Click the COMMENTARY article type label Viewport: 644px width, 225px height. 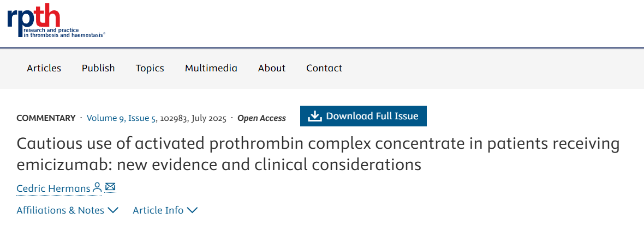point(46,118)
